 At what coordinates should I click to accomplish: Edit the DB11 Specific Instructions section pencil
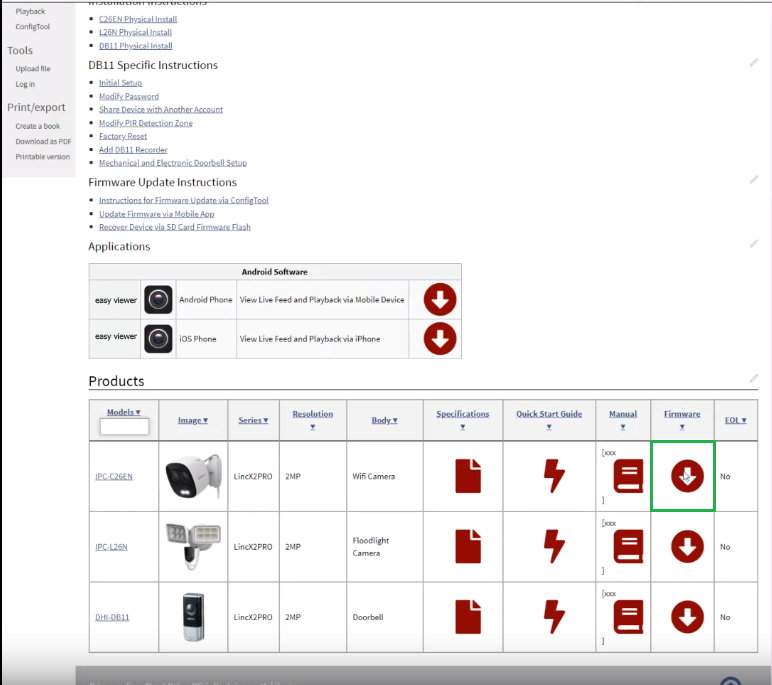click(754, 63)
